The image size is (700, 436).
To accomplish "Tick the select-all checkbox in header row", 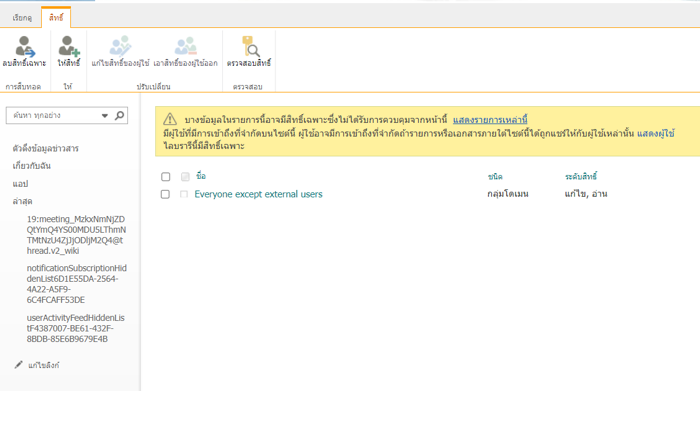I will (166, 177).
